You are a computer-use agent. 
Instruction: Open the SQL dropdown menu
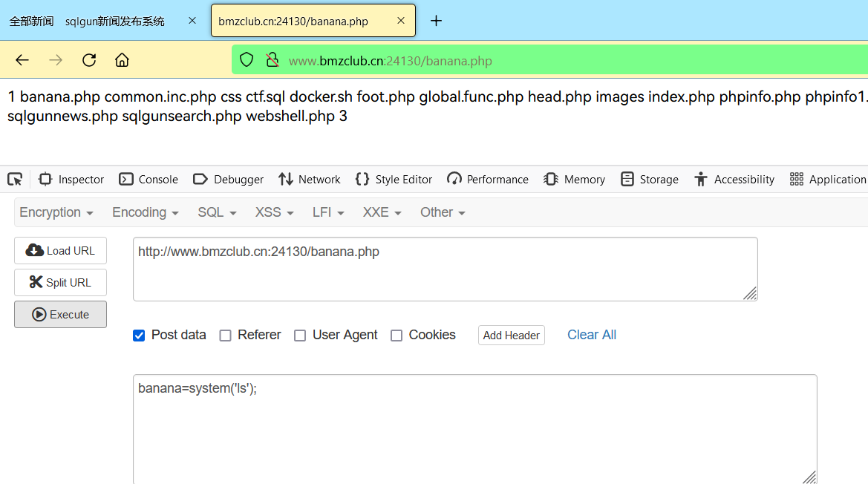click(217, 212)
